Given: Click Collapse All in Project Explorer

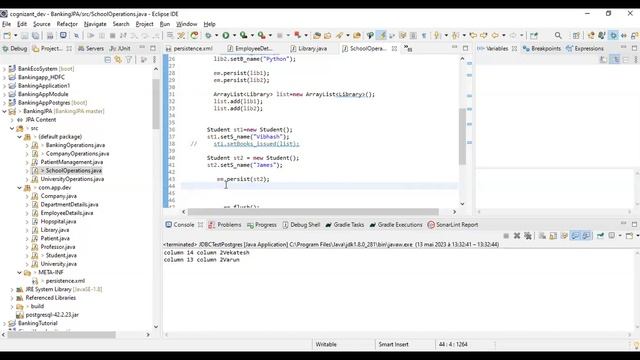Looking at the screenshot, I should pyautogui.click(x=107, y=60).
